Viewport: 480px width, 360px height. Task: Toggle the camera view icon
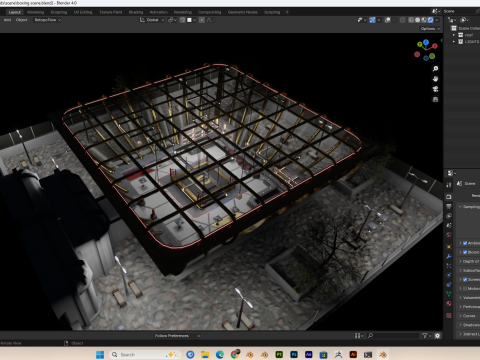[435, 89]
